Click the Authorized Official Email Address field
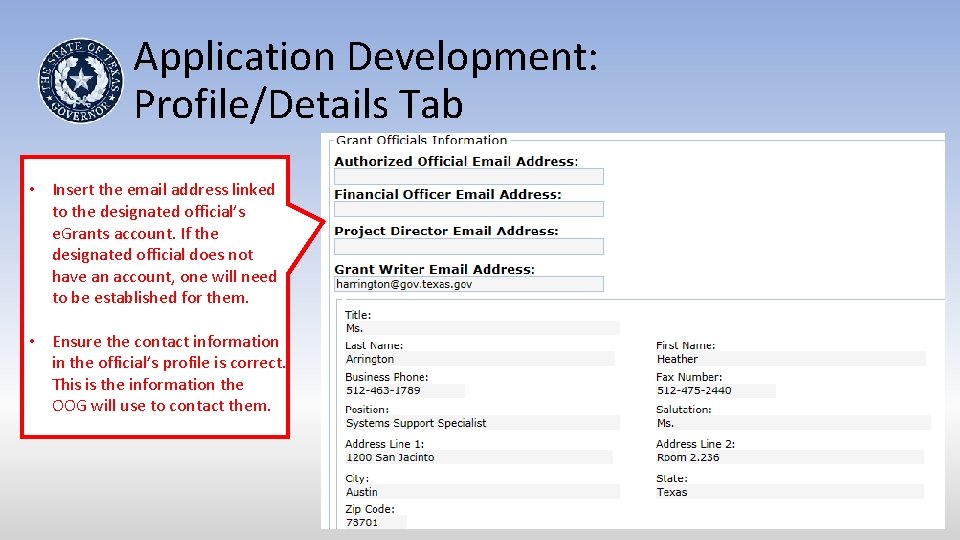960x540 pixels. (x=468, y=176)
